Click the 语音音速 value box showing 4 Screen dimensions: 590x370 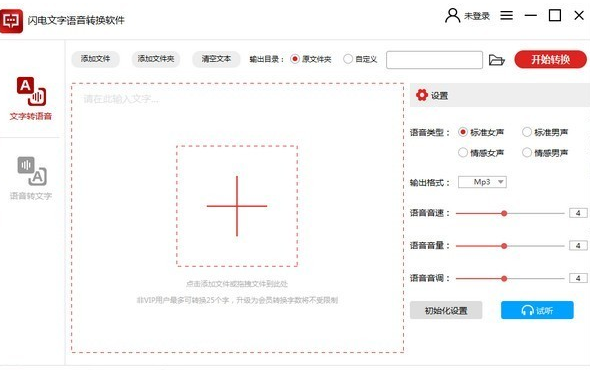pyautogui.click(x=578, y=213)
